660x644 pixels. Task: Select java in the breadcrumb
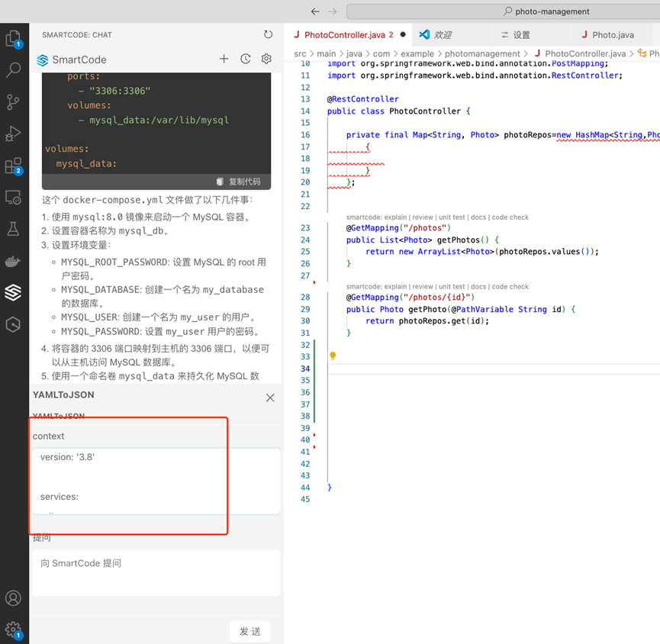coord(354,53)
